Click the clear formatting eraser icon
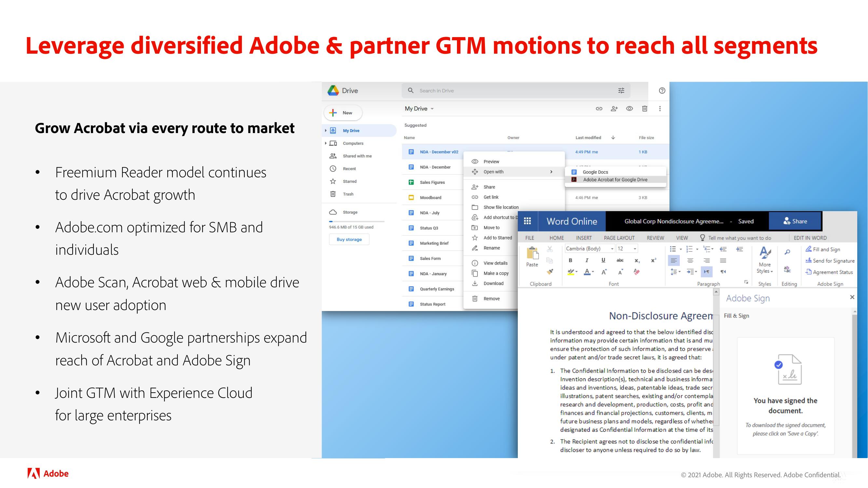This screenshot has height=488, width=868. pyautogui.click(x=637, y=272)
